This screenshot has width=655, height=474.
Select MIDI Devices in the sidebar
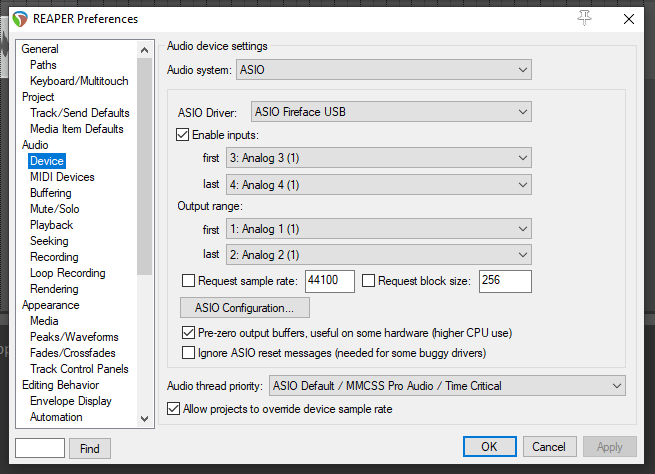(x=62, y=177)
